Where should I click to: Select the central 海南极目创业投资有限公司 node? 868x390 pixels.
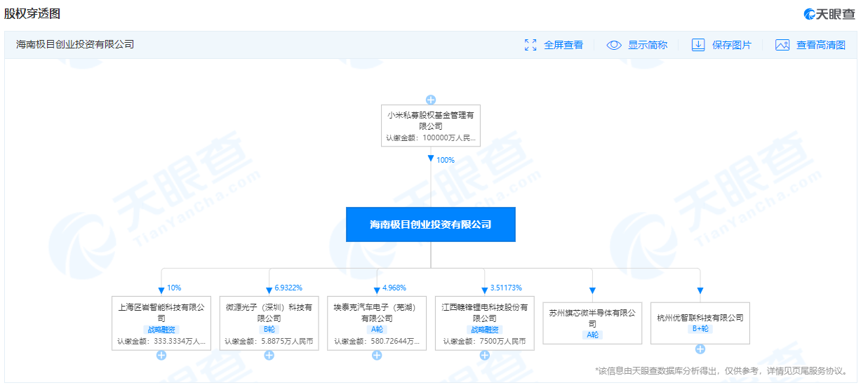click(x=431, y=224)
